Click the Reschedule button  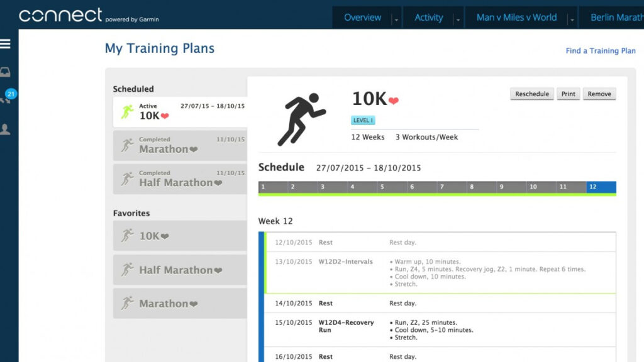(531, 94)
